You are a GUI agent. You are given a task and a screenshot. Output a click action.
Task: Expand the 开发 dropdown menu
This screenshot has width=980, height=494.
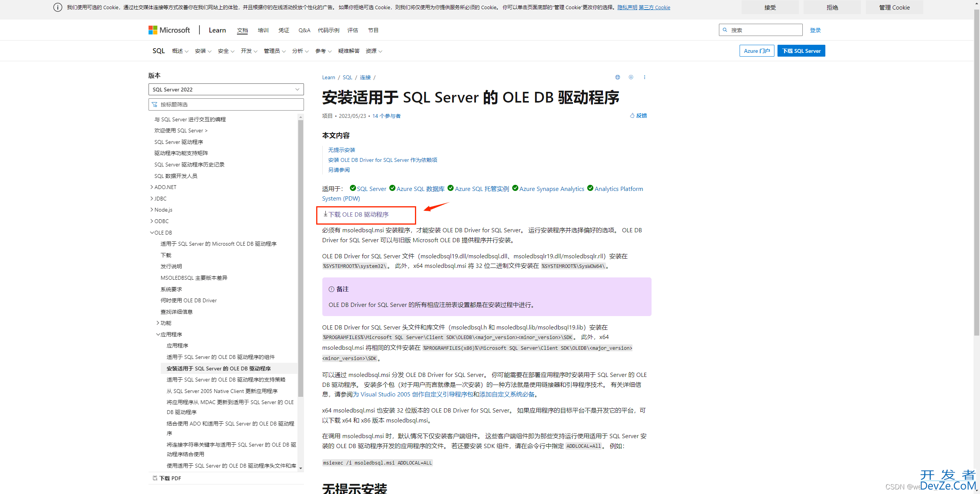[249, 51]
